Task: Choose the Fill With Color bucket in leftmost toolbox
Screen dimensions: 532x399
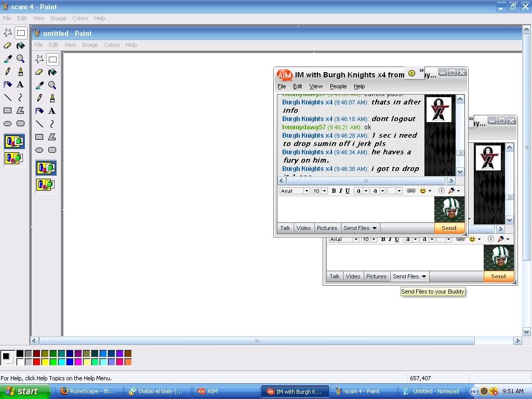Action: 20,46
